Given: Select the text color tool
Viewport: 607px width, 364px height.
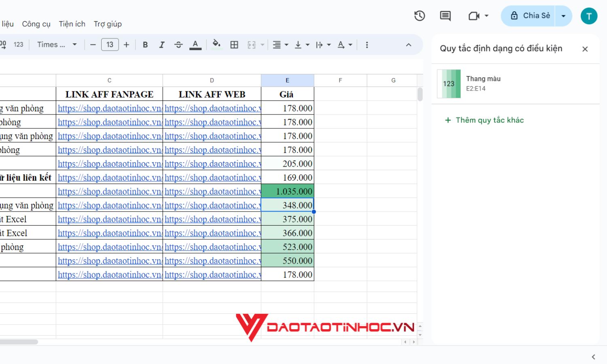Looking at the screenshot, I should click(195, 44).
